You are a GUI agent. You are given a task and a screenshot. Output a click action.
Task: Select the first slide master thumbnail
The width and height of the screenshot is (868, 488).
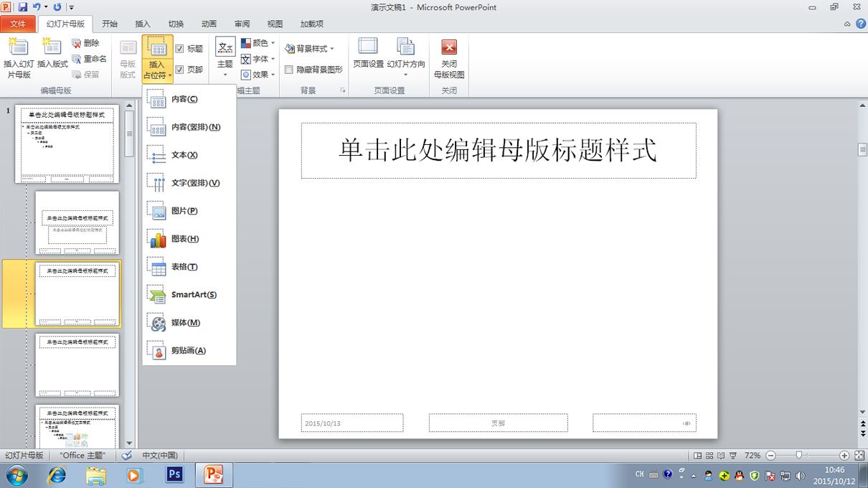(67, 144)
